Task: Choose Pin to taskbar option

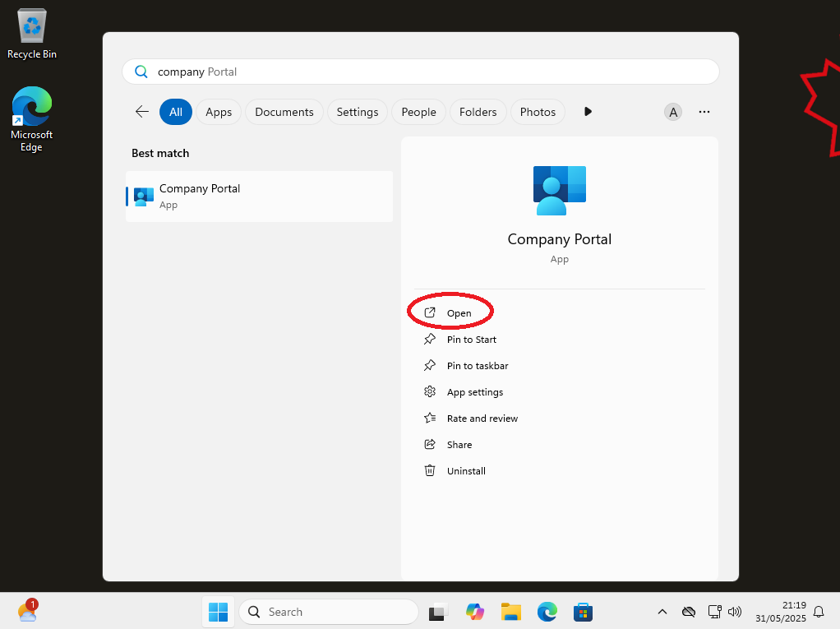Action: click(x=477, y=366)
